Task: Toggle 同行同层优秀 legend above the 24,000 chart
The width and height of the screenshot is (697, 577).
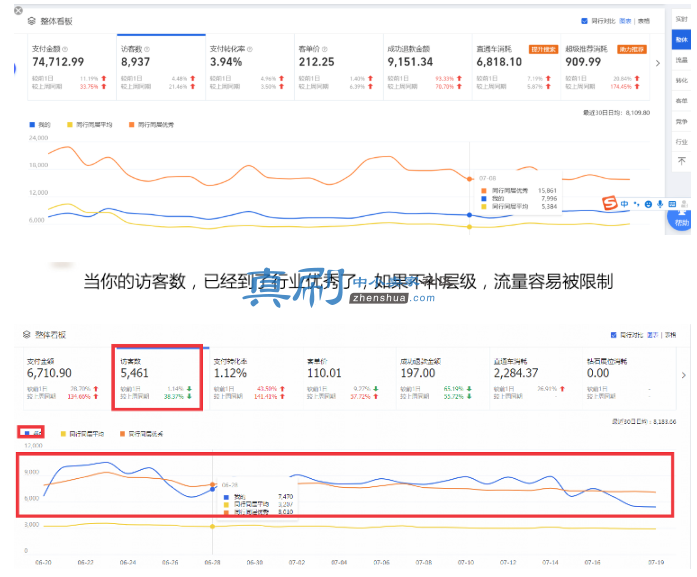Action: [151, 125]
